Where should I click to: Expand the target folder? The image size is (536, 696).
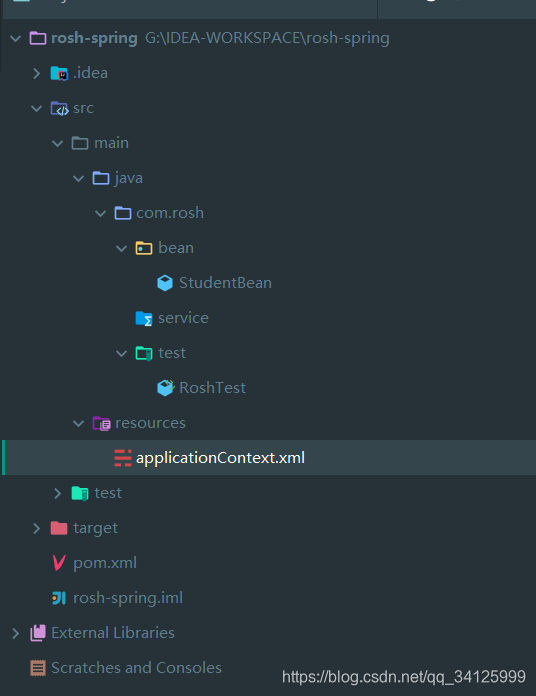37,528
